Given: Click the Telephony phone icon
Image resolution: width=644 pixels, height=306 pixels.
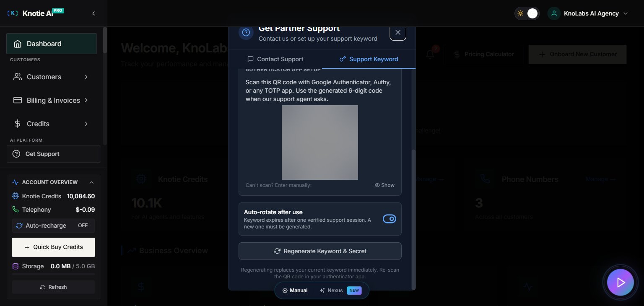Looking at the screenshot, I should point(16,210).
